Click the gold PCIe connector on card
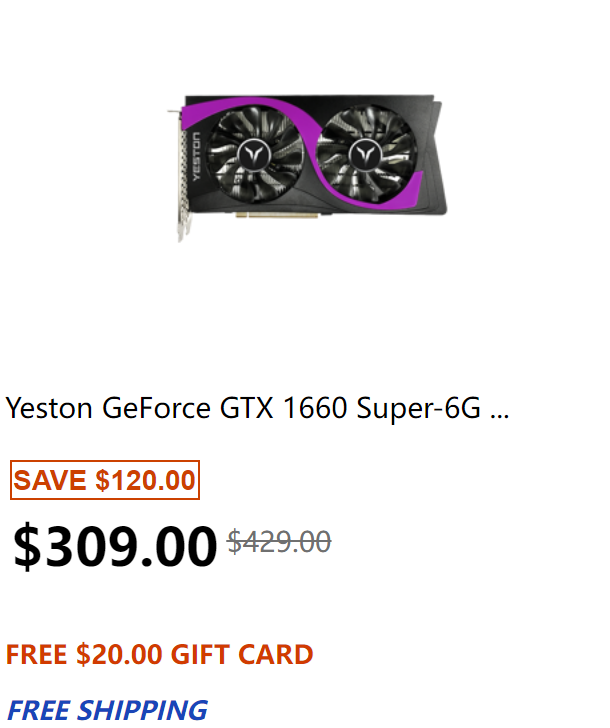This screenshot has width=610, height=728. point(277,214)
